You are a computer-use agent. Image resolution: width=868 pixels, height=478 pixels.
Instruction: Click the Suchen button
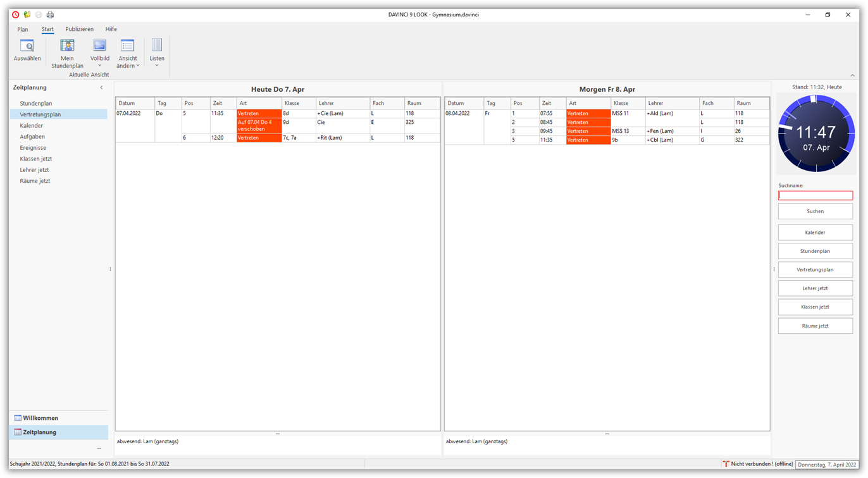(815, 211)
